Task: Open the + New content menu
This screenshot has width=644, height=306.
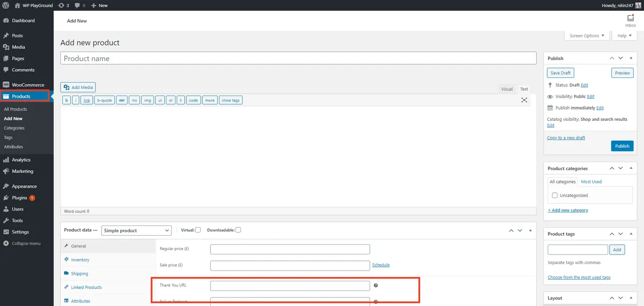Action: 99,5
